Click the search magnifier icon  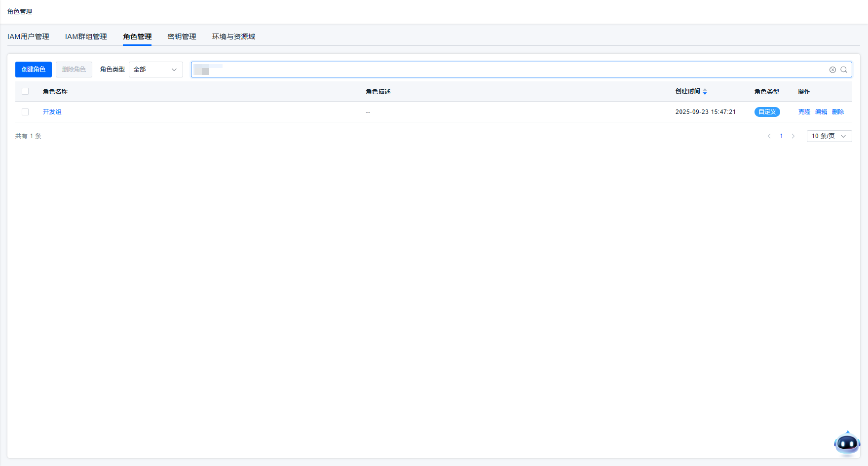(x=844, y=70)
